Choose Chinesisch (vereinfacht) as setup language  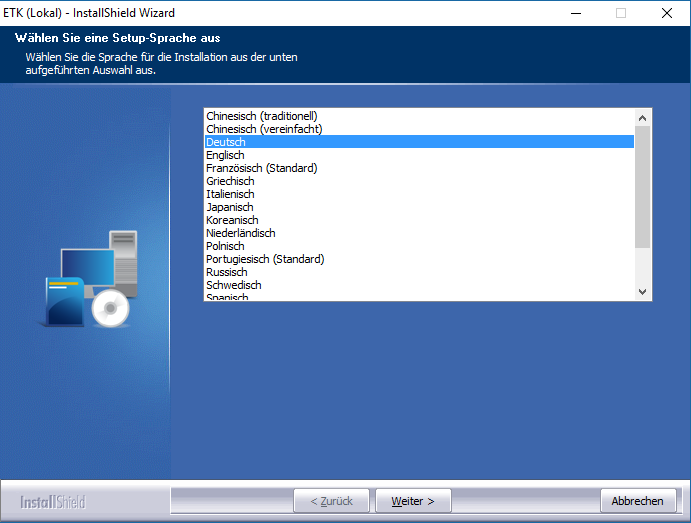[264, 129]
